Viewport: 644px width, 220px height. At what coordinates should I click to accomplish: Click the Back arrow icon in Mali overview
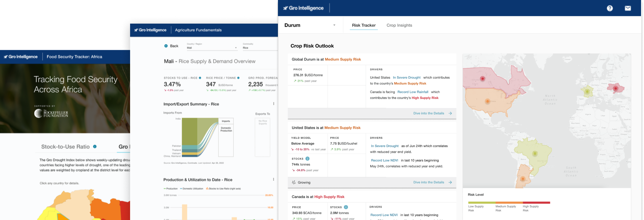166,46
